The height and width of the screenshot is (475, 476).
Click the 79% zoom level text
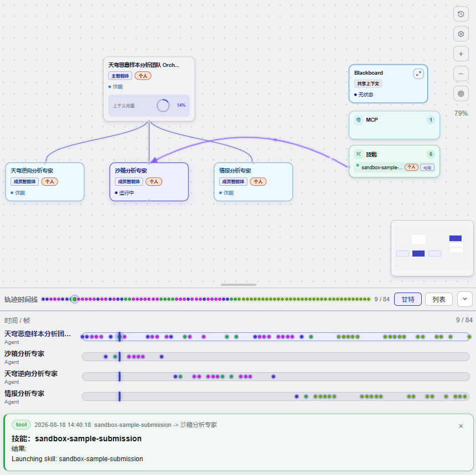point(461,113)
